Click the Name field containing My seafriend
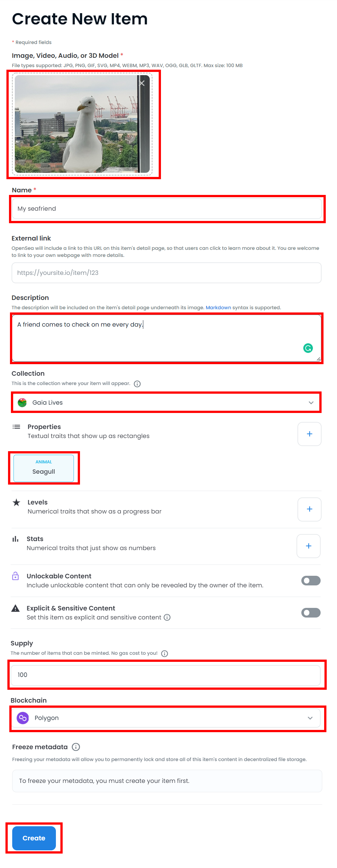Viewport: 337px width, 868px height. click(166, 209)
